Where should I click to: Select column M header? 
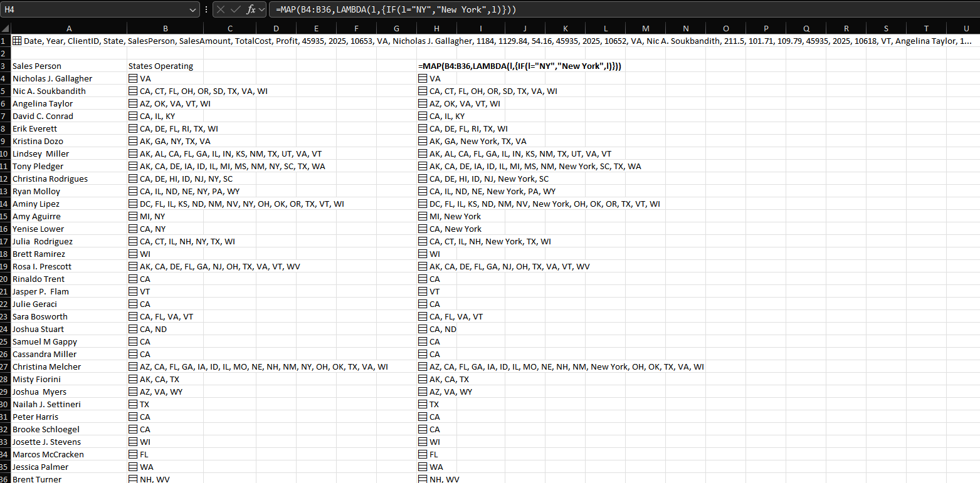coord(645,28)
